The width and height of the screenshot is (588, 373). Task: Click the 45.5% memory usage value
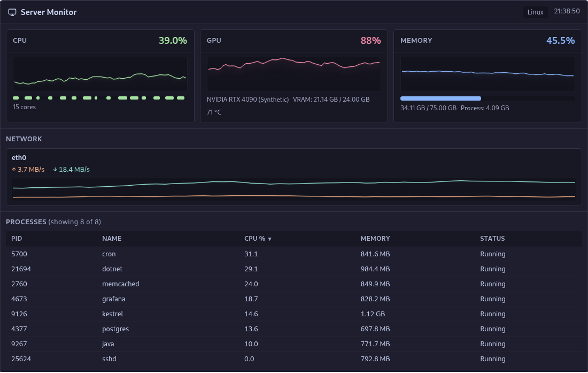560,41
